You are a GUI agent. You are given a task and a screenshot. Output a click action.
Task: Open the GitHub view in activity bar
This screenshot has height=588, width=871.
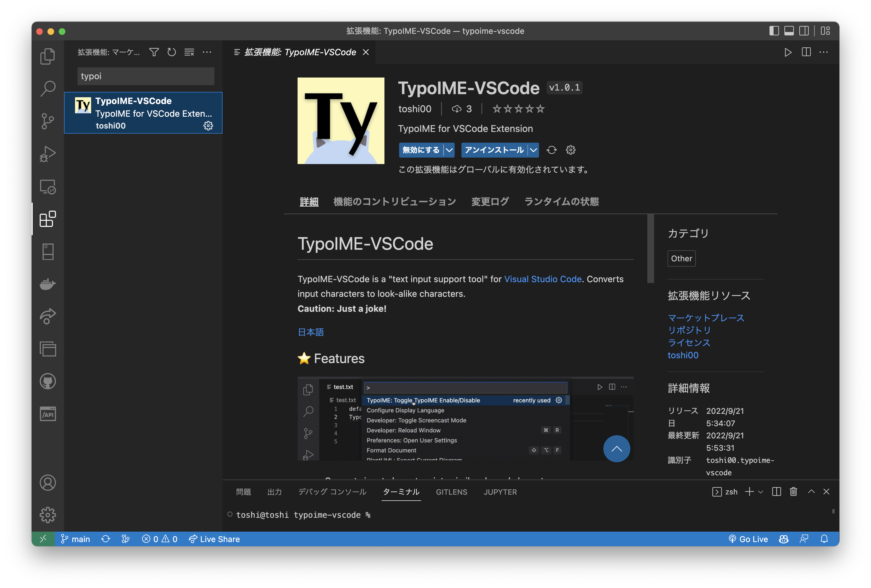tap(48, 382)
